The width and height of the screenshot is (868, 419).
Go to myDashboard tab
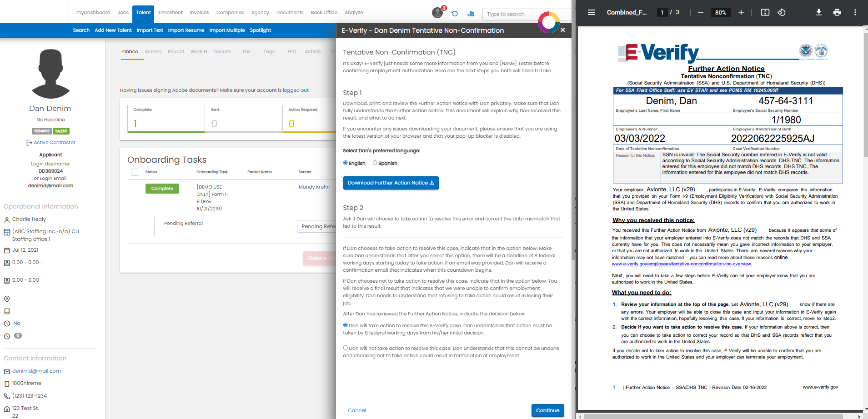point(93,13)
